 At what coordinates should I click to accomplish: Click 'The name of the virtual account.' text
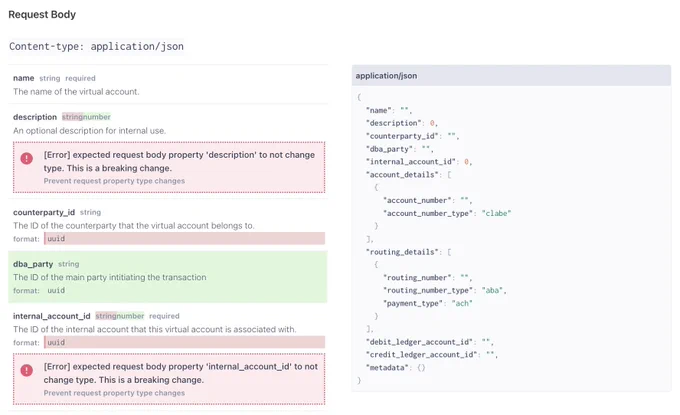coord(76,91)
